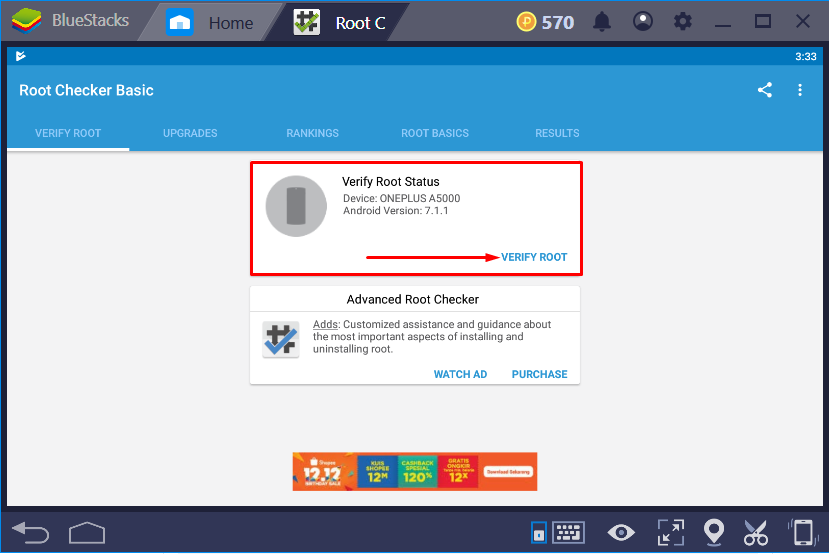The height and width of the screenshot is (554, 829).
Task: Click the Root Checker Basic title
Action: pos(86,90)
